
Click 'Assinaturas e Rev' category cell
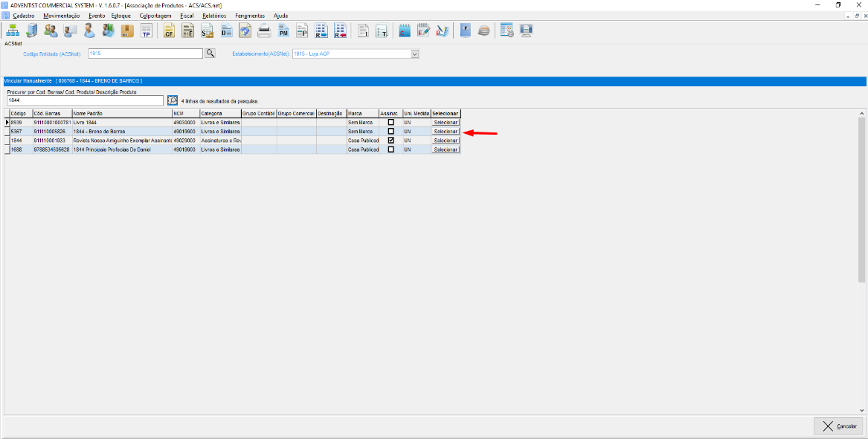220,141
